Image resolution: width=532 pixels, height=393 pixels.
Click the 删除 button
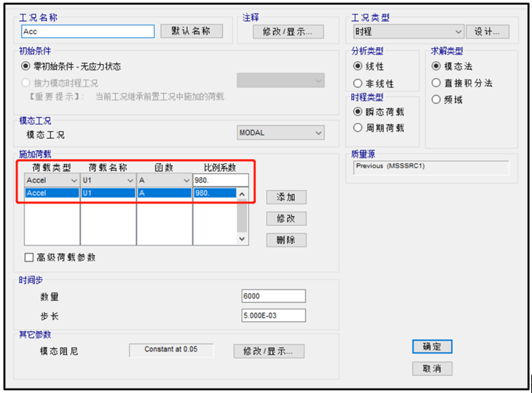coord(286,239)
